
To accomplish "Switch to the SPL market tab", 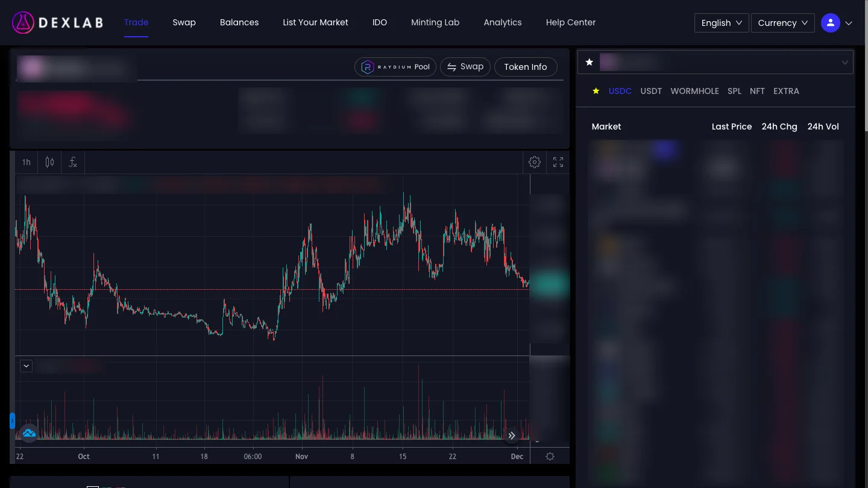I will pos(734,91).
